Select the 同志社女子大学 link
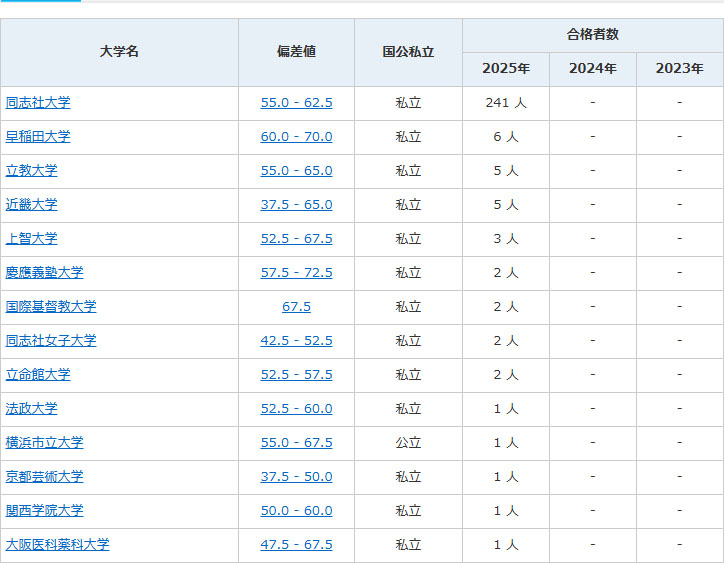 coord(51,341)
